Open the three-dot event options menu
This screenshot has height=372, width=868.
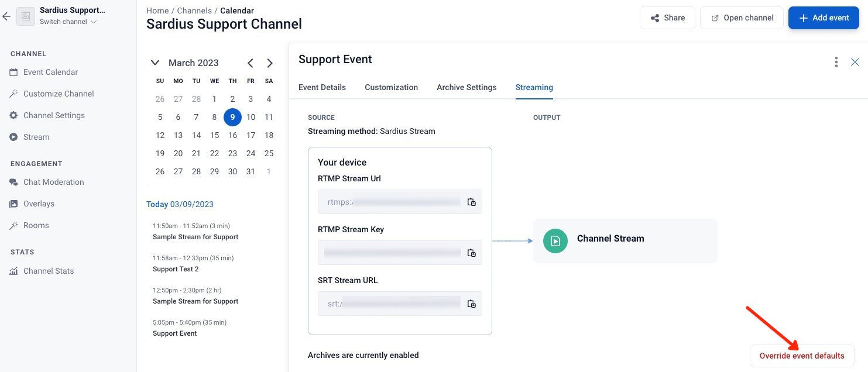click(x=836, y=62)
